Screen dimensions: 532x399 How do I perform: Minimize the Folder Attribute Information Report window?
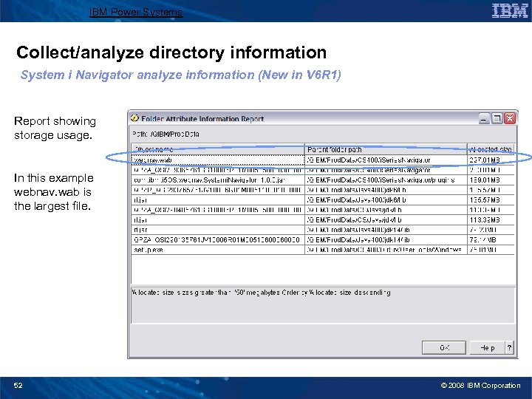(484, 118)
